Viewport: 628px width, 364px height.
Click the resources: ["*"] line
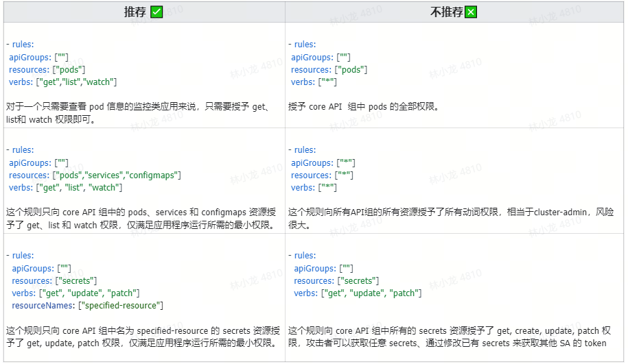322,175
